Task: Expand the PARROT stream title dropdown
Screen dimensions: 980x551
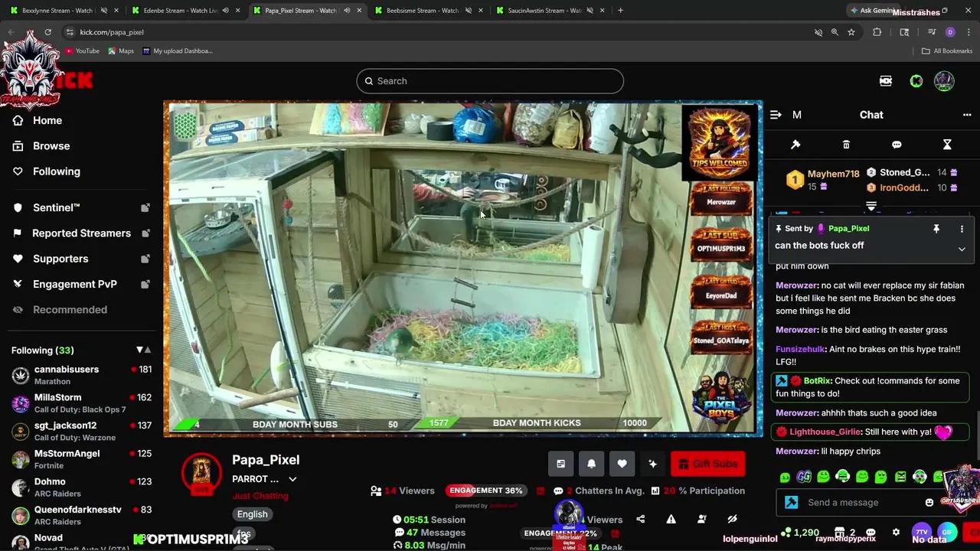Action: [x=292, y=479]
